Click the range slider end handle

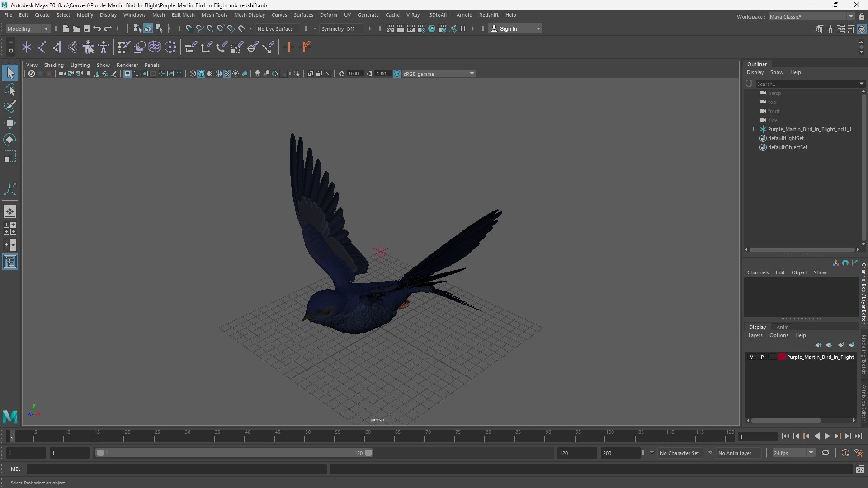coord(368,453)
